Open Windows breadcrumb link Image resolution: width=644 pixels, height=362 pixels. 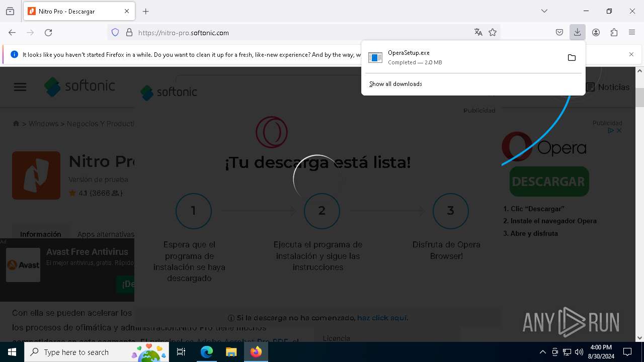43,124
